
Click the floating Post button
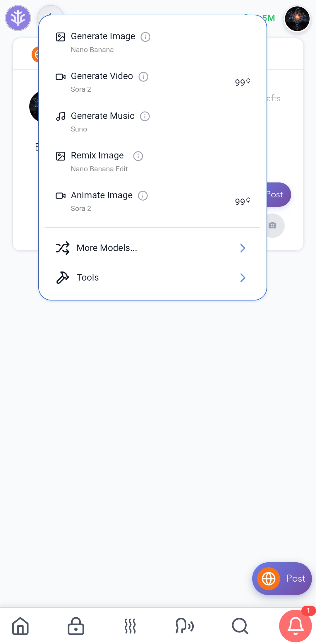click(282, 578)
